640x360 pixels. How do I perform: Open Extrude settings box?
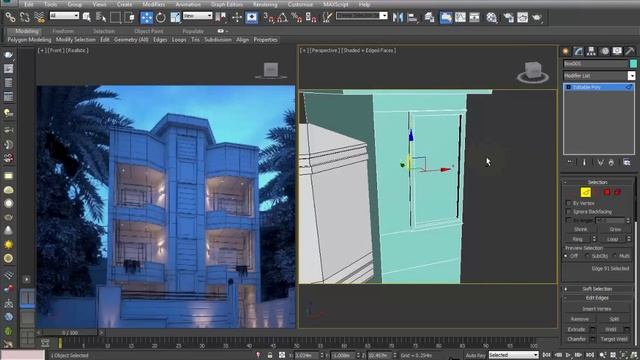tap(593, 329)
